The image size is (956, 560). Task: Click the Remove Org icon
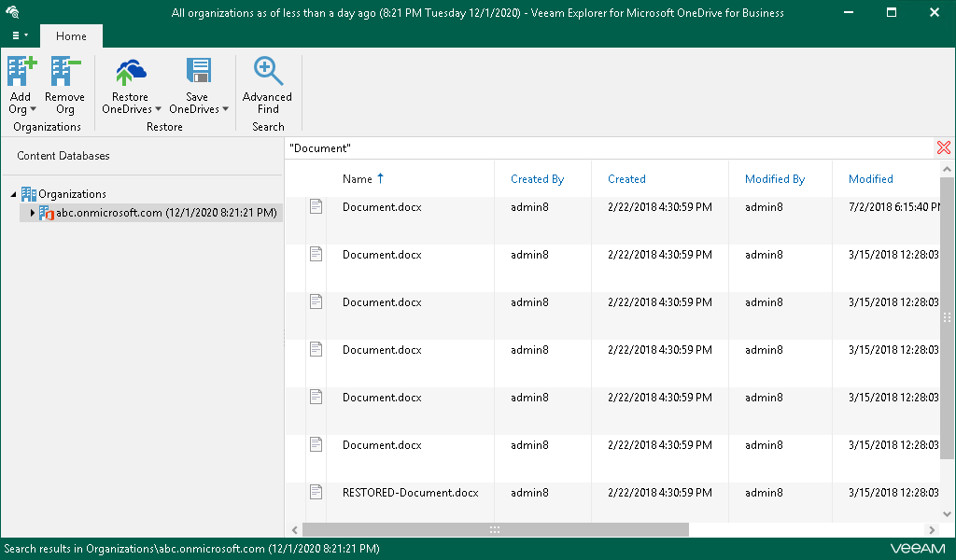(65, 71)
